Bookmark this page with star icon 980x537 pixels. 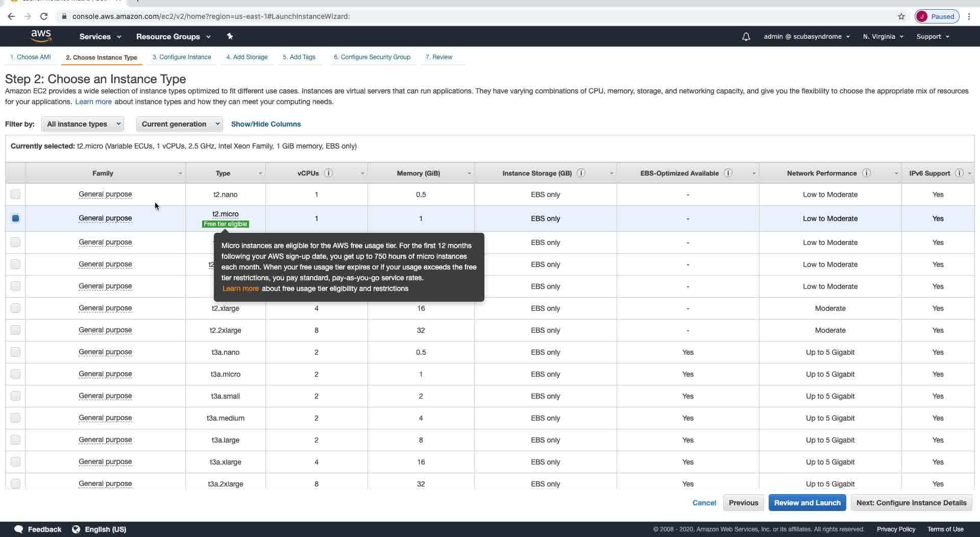point(901,16)
